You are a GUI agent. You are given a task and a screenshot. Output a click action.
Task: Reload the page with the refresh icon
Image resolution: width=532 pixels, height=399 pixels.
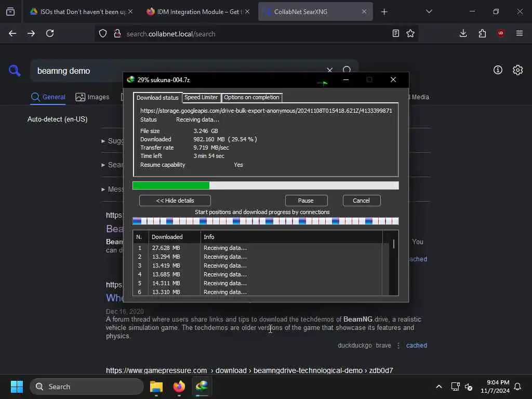click(x=50, y=33)
